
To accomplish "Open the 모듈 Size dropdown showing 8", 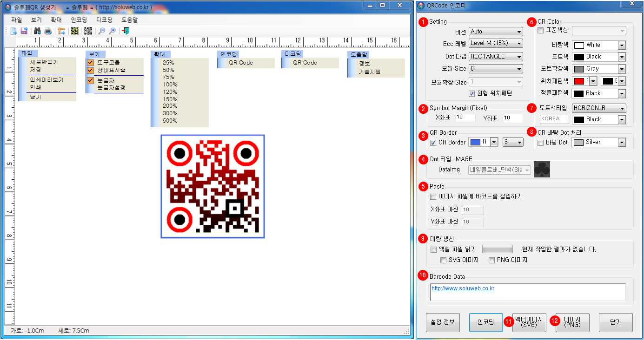I will pos(496,69).
